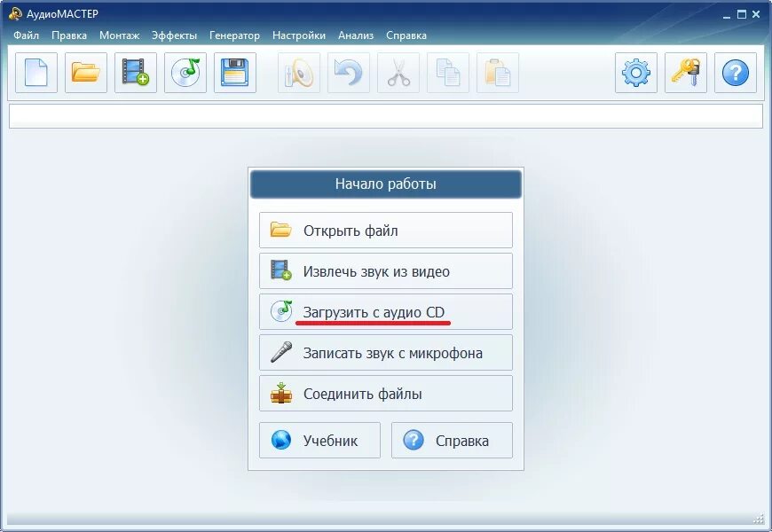Click the Open folder toolbar icon

[86, 73]
